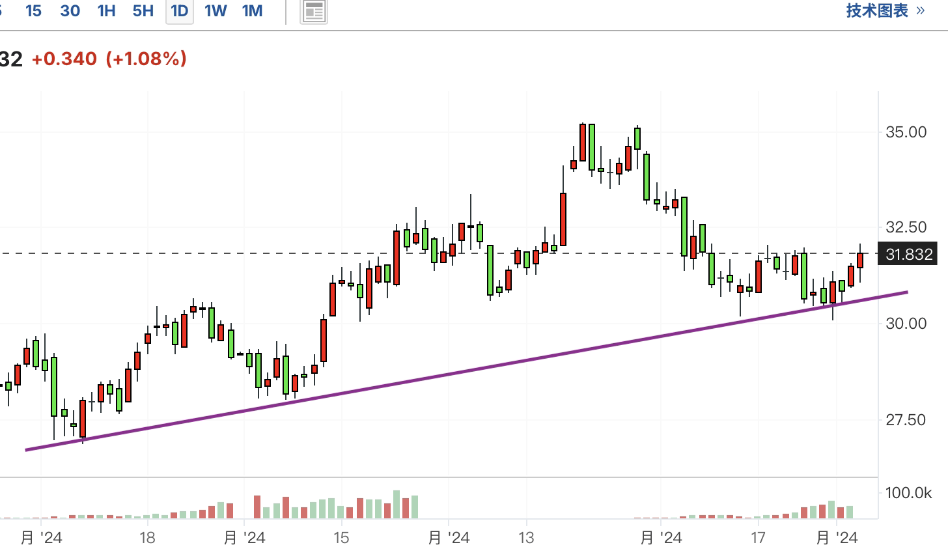
Task: Switch to the 5H timeframe
Action: (143, 11)
